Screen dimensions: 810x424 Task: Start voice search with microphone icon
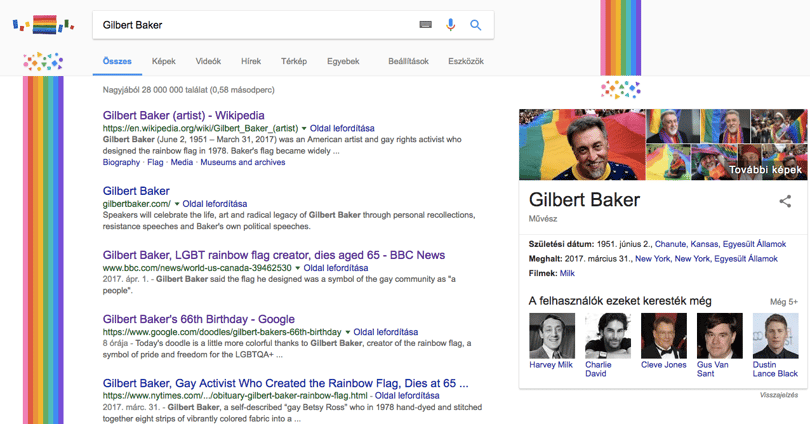pyautogui.click(x=450, y=25)
